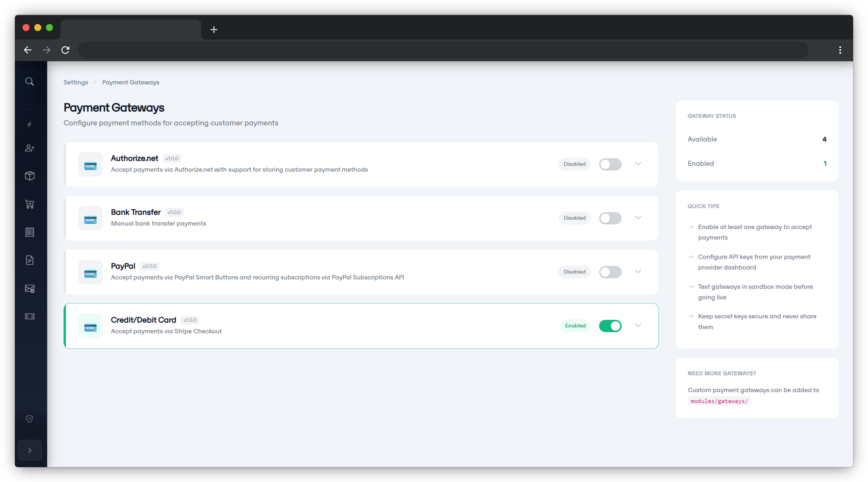
Task: Expand the PayPal gateway details
Action: [x=638, y=271]
